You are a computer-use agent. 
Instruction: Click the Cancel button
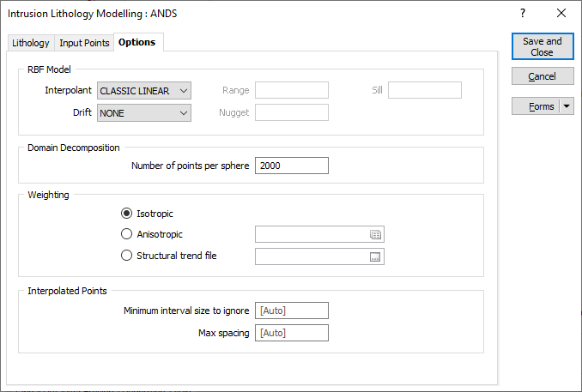pyautogui.click(x=543, y=76)
